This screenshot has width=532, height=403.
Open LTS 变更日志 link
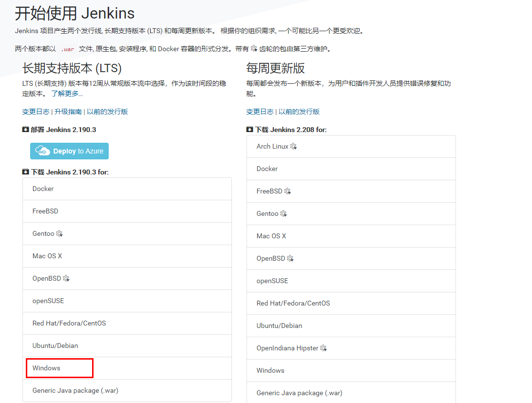(36, 112)
